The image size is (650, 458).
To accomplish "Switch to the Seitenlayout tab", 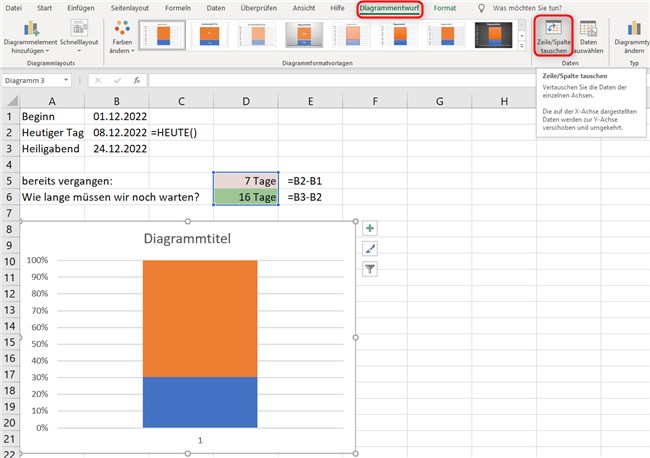I will (x=130, y=8).
